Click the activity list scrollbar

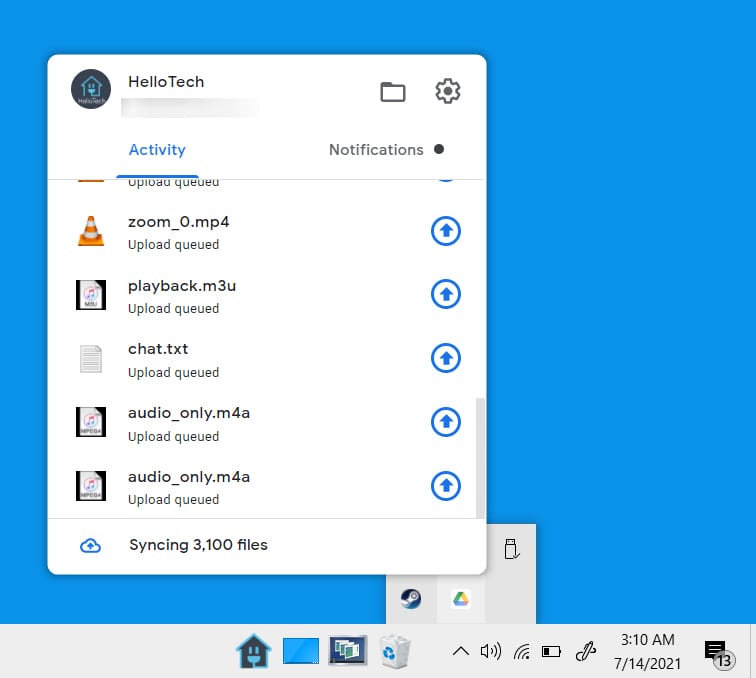pyautogui.click(x=480, y=457)
